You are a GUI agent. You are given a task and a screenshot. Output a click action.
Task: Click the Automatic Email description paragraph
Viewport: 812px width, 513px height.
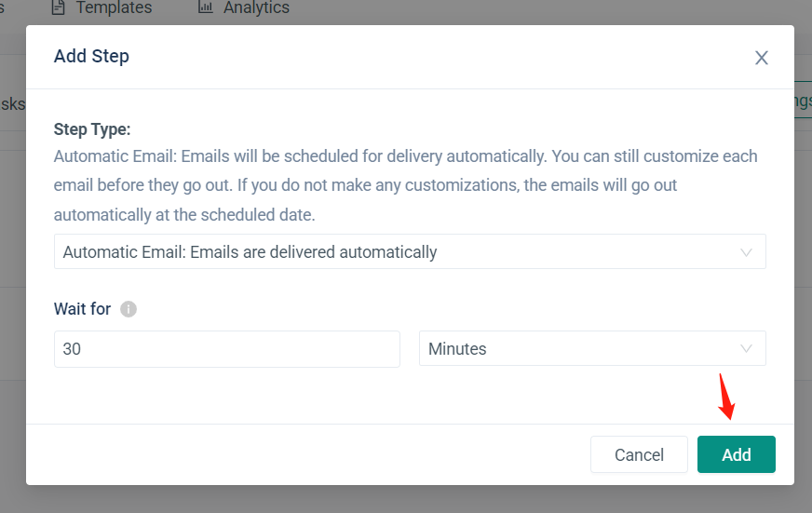click(406, 185)
